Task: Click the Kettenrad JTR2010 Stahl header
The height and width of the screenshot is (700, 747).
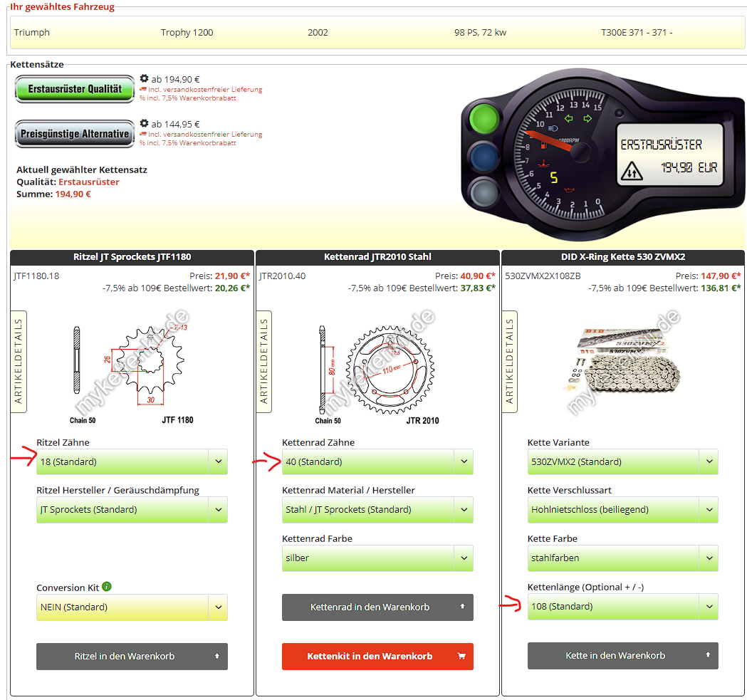Action: pos(377,257)
